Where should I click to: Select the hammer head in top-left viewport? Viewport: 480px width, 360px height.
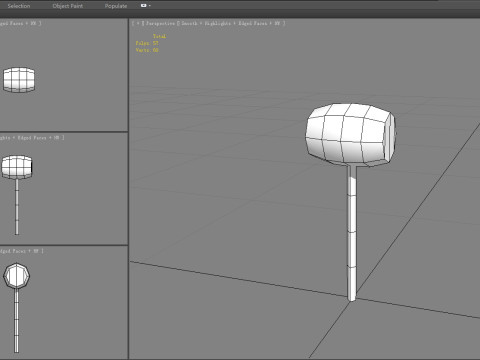(x=19, y=80)
